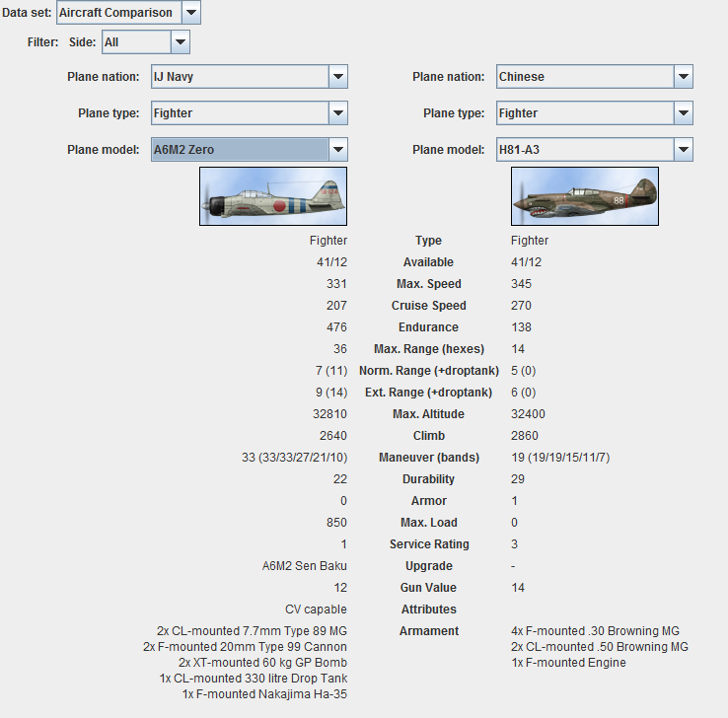
Task: Click the 'Max. Load' row label
Action: click(429, 523)
